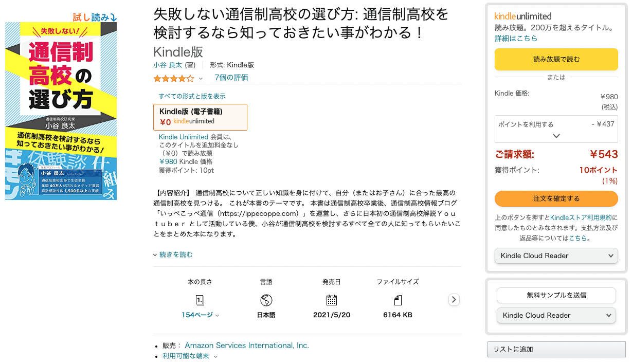Click the globe language icon
The height and width of the screenshot is (364, 632).
click(x=266, y=300)
